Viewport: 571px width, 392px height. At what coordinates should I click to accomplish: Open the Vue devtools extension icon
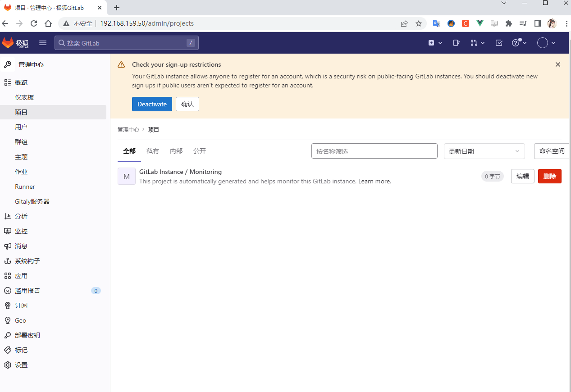480,23
